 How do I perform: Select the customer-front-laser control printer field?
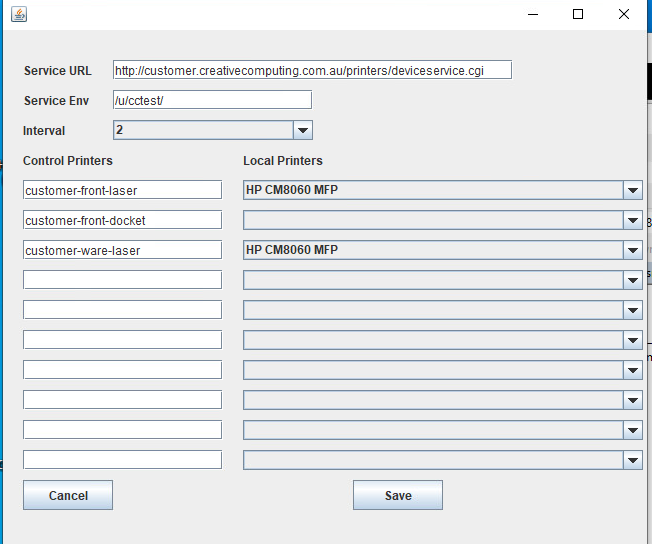pos(122,190)
